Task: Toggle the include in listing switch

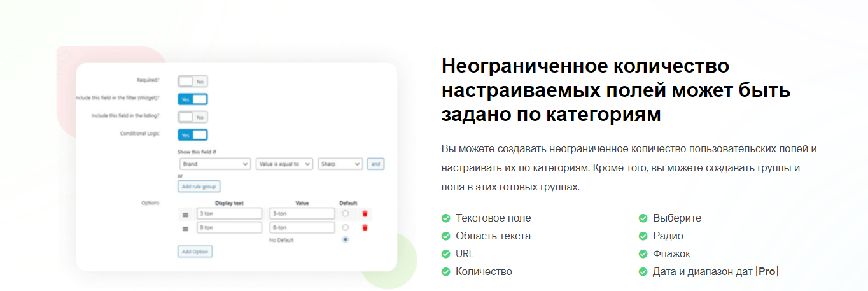Action: pyautogui.click(x=193, y=117)
